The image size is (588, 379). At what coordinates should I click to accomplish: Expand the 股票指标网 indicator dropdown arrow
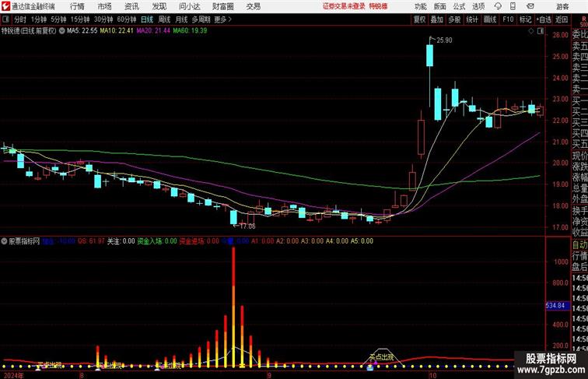pyautogui.click(x=4, y=241)
